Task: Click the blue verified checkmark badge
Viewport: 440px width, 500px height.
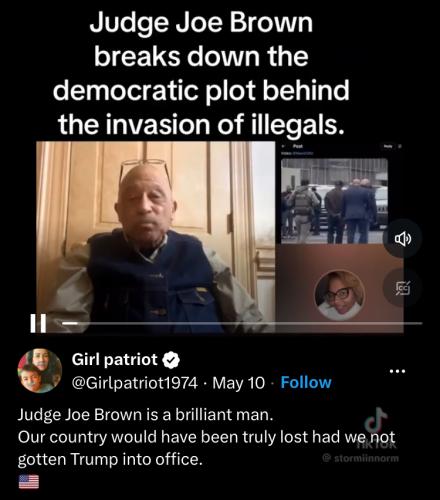Action: point(171,360)
